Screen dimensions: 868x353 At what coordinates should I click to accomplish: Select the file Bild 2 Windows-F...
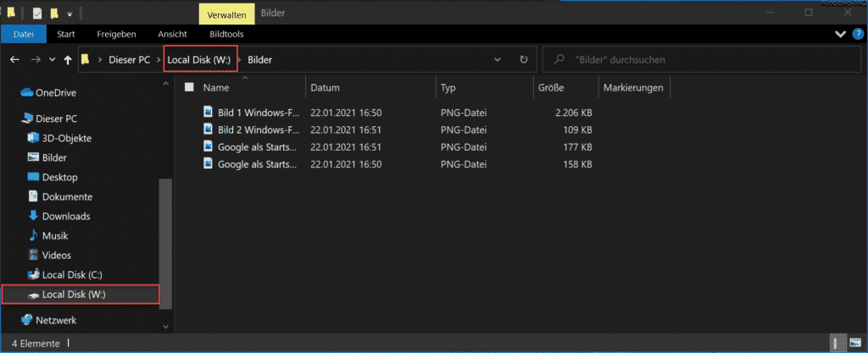(259, 130)
